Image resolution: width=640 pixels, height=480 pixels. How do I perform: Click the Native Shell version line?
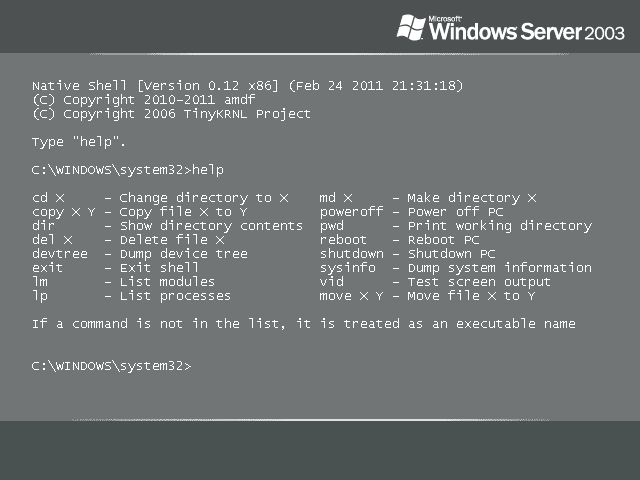click(x=247, y=86)
